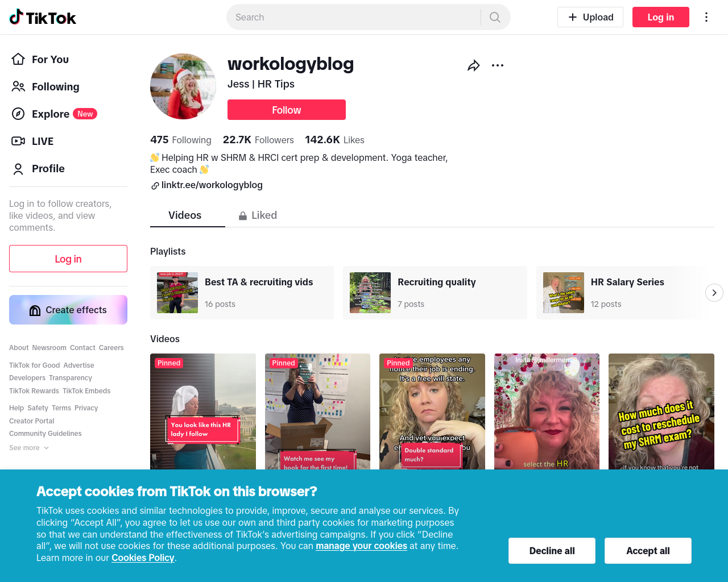This screenshot has height=582, width=728.
Task: Click the search magnifier icon
Action: pyautogui.click(x=495, y=17)
